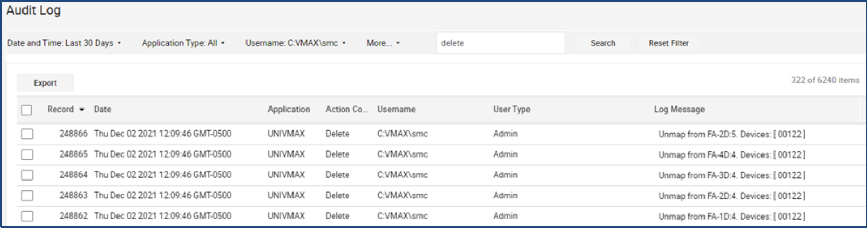Click the Delete action cell in record 248862 row
The height and width of the screenshot is (228, 868).
click(337, 215)
